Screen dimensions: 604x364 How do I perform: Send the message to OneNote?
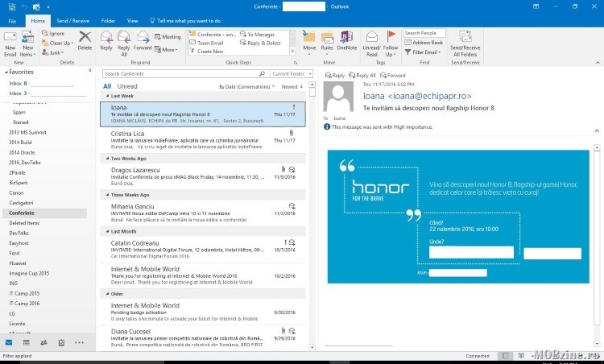[346, 41]
